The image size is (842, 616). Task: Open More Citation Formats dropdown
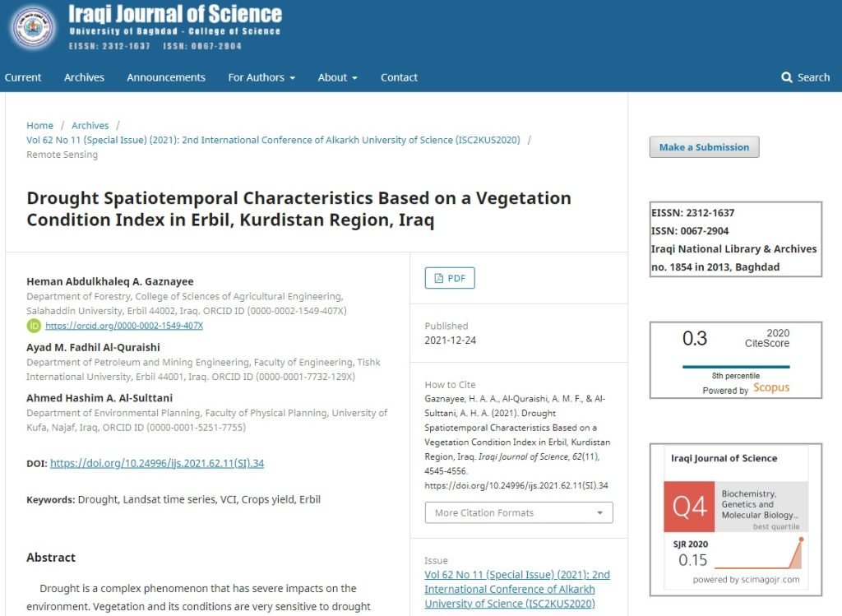click(519, 512)
